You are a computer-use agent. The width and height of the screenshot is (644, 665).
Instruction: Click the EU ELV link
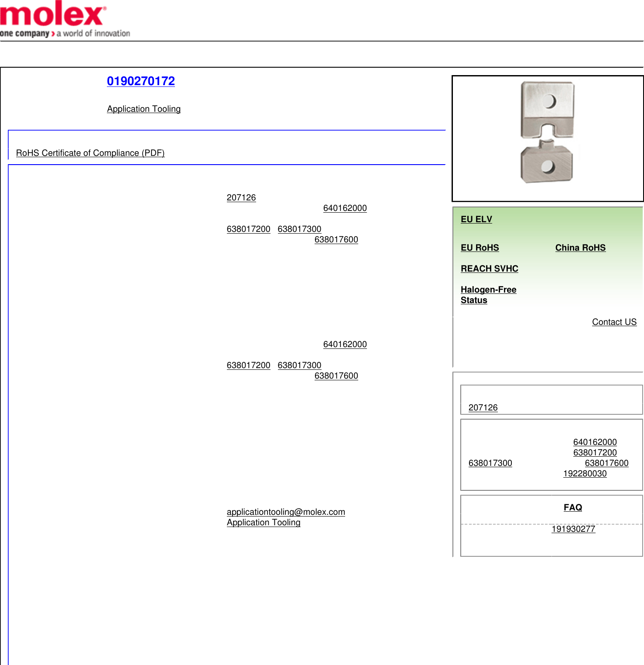pyautogui.click(x=476, y=219)
